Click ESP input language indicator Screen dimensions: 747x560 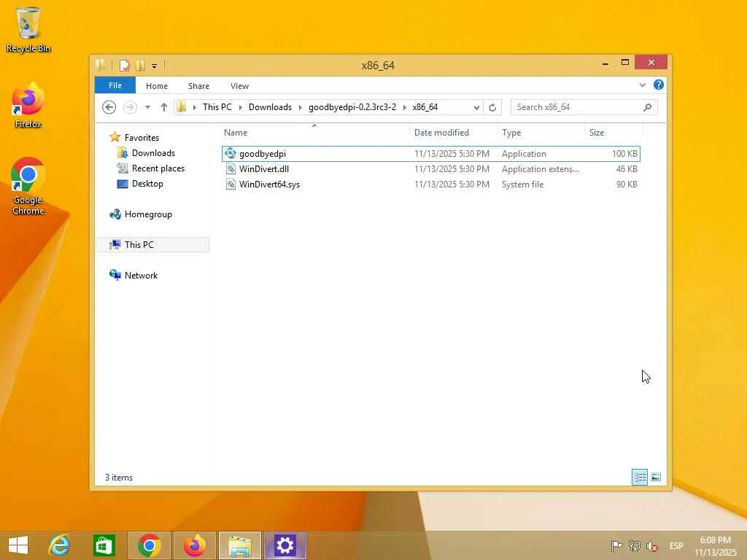point(676,545)
